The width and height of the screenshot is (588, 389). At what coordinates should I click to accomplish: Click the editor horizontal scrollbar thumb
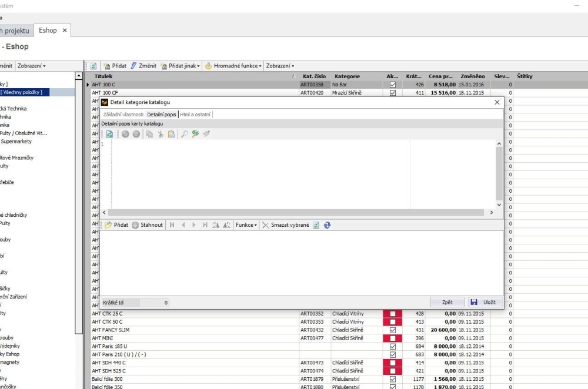pyautogui.click(x=296, y=213)
